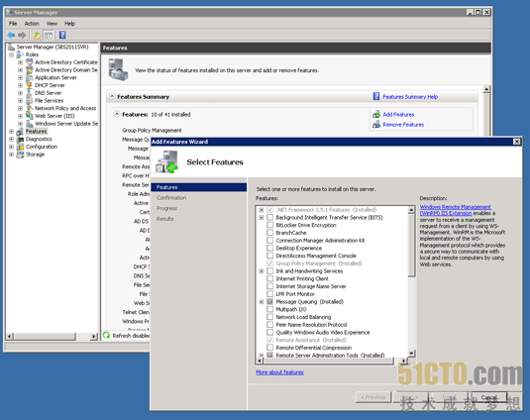The width and height of the screenshot is (530, 420).
Task: Click scroll-up arrow of Server Manager content pane
Action: click(x=486, y=89)
